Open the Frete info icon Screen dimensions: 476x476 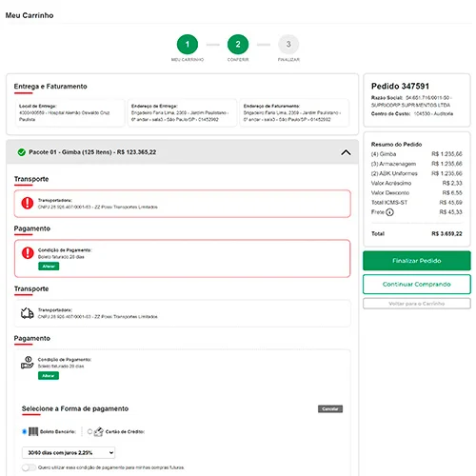389,212
